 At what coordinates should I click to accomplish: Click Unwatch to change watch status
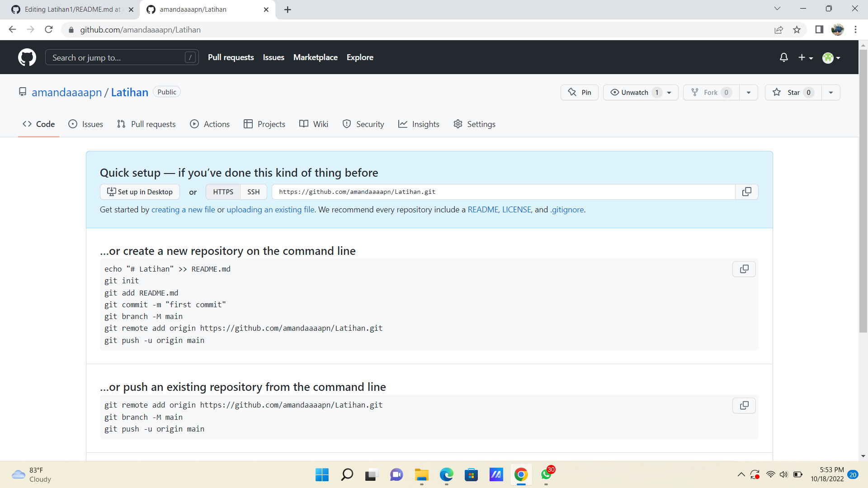(635, 92)
